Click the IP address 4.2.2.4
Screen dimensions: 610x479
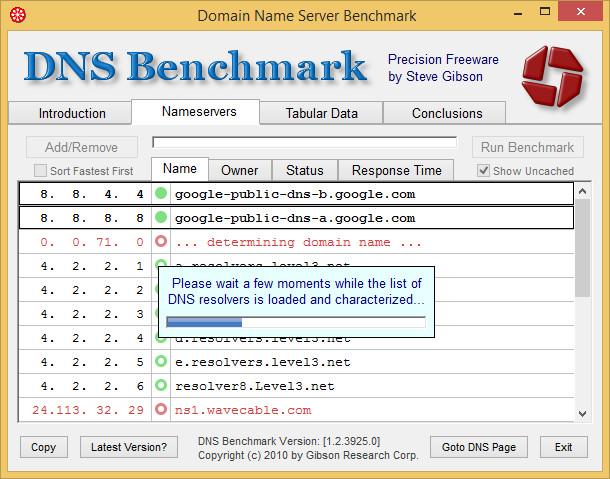click(92, 338)
